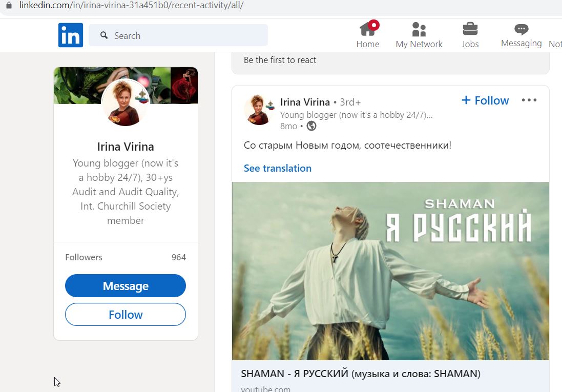Open My Network page
The image size is (562, 392).
coord(419,35)
